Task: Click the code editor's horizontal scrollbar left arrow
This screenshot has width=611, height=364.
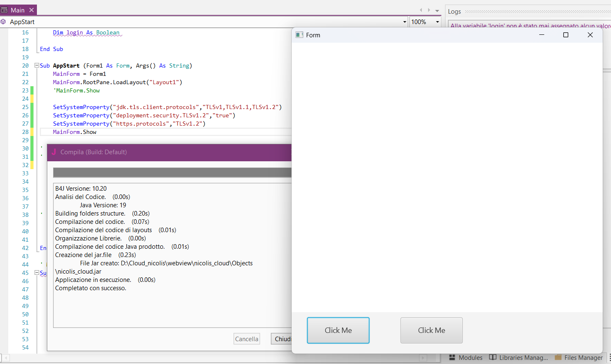Action: [6, 358]
